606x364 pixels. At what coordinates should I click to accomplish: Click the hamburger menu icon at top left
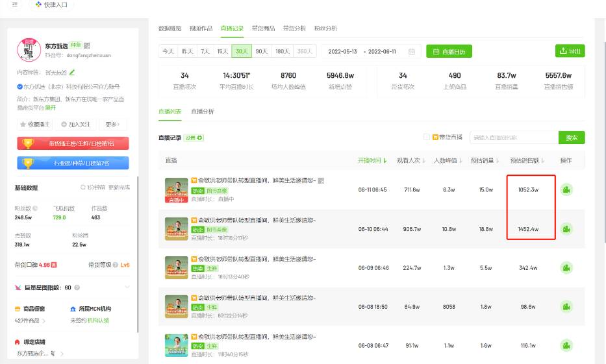(x=15, y=5)
